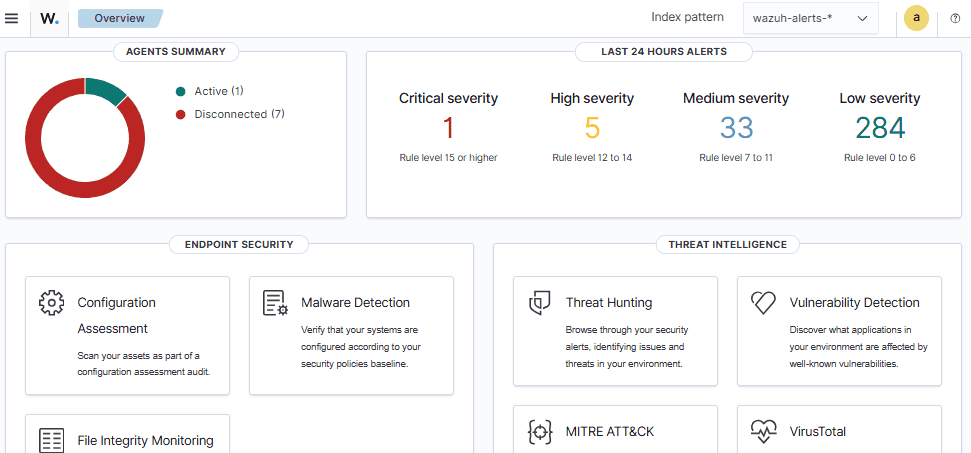
Task: Click the Wazuh logo home icon
Action: 49,18
